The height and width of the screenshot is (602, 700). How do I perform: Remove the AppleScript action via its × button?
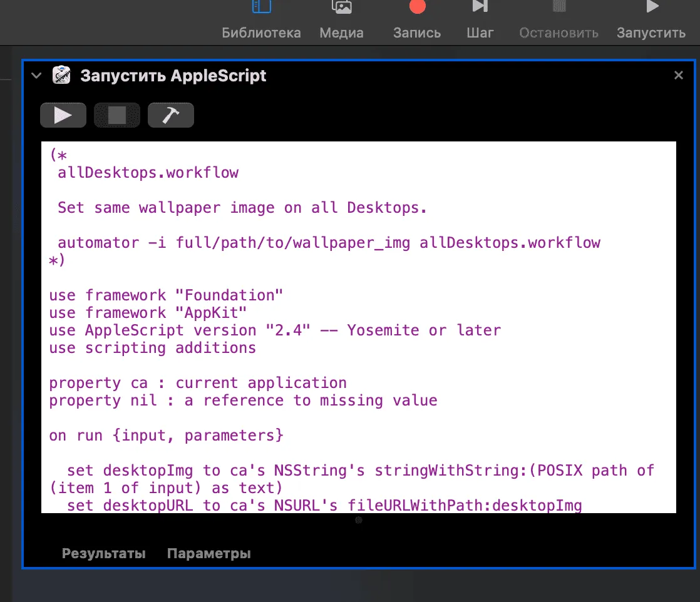[679, 75]
